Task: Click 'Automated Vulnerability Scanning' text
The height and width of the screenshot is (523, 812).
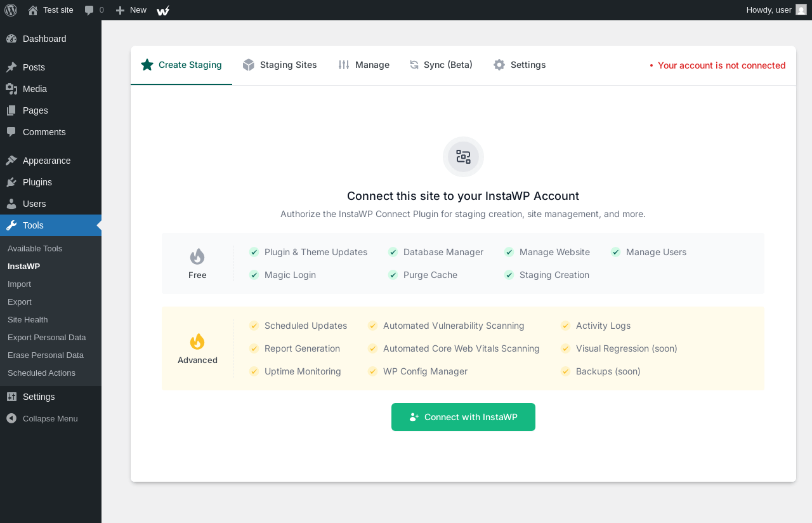Action: 454,326
